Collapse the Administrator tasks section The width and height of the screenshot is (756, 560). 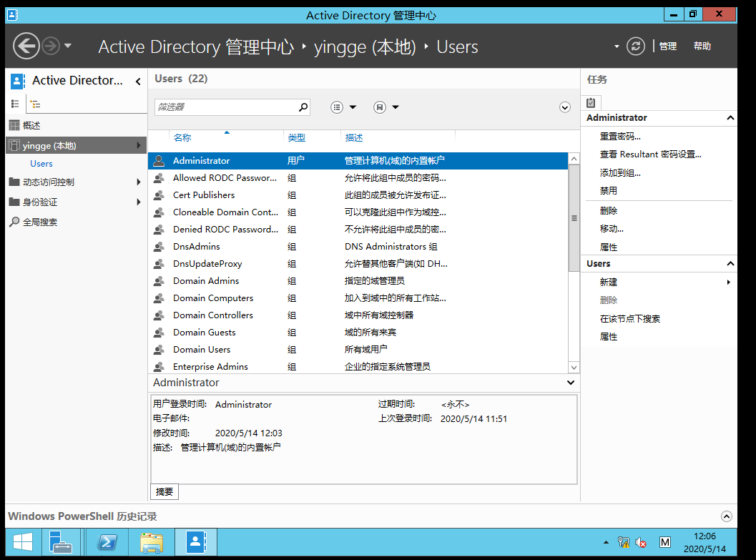(730, 117)
